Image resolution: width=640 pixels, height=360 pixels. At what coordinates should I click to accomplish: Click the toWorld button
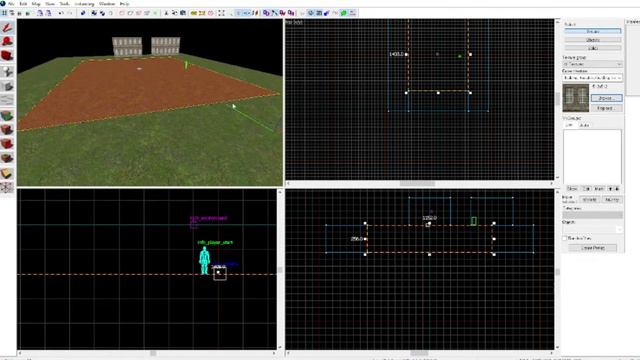(589, 200)
